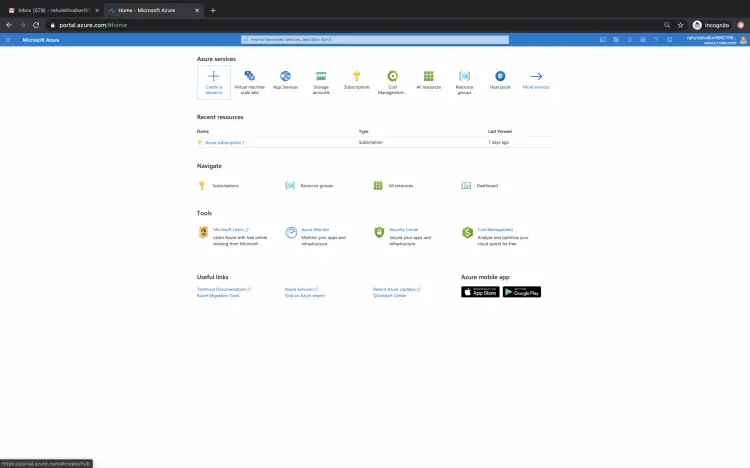
Task: Switch to the Inbox Gmail tab
Action: point(53,10)
